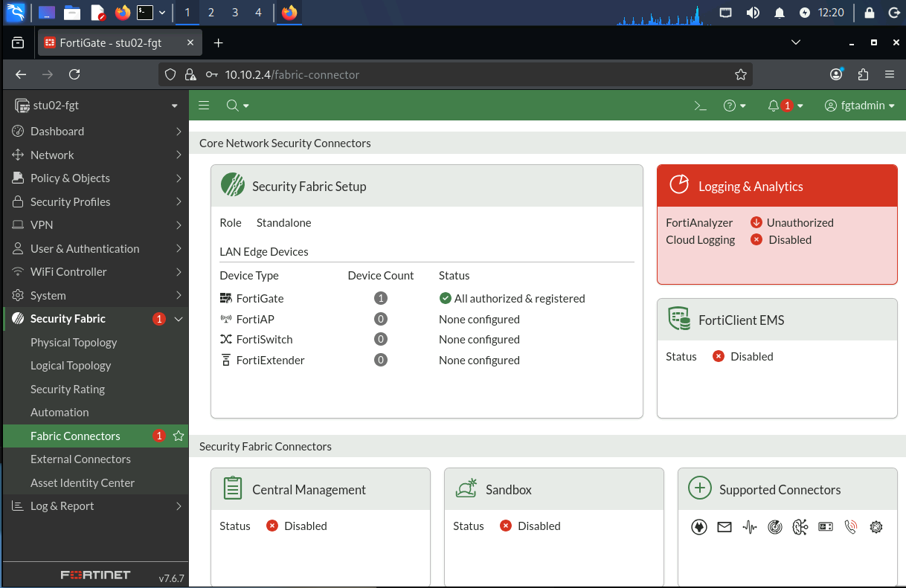Open the Central Management connector card
906x588 pixels.
[x=321, y=528]
